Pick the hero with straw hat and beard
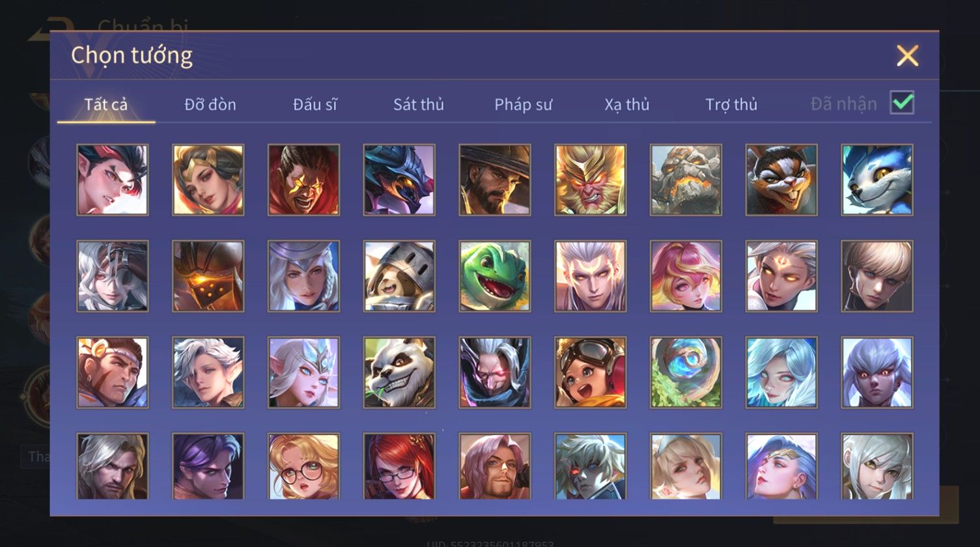The width and height of the screenshot is (980, 547). pos(495,180)
